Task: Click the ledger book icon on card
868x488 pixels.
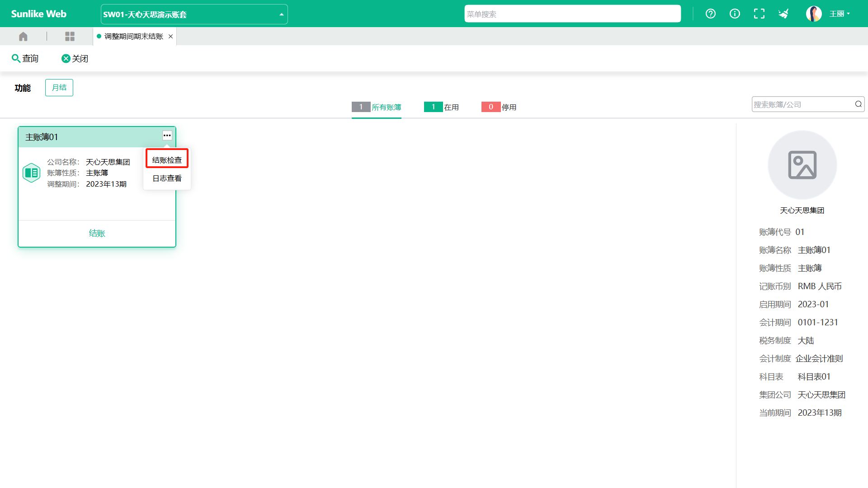Action: coord(32,173)
